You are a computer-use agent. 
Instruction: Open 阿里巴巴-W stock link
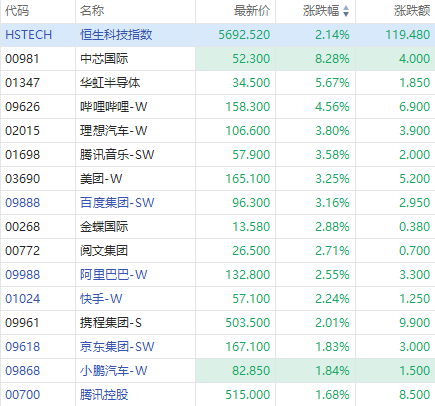pos(113,275)
